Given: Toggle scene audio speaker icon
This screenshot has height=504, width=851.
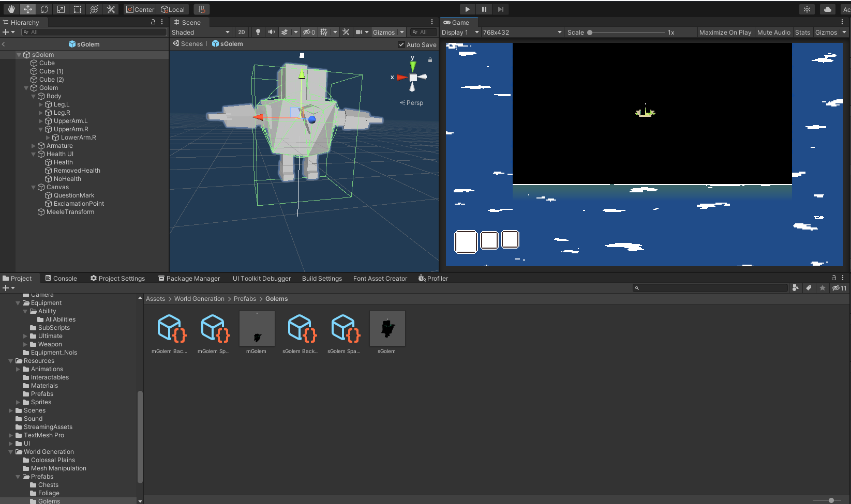Looking at the screenshot, I should coord(271,32).
